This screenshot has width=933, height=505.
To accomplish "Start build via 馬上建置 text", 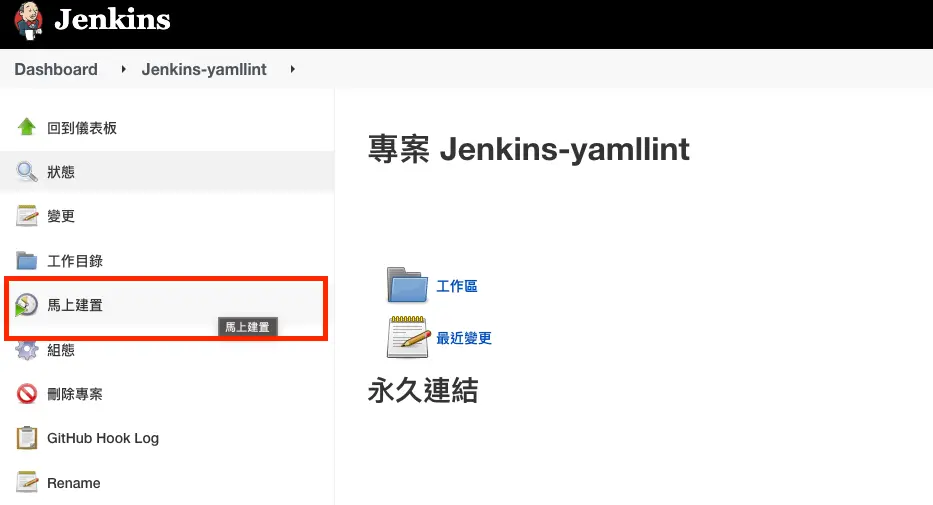I will click(x=75, y=306).
